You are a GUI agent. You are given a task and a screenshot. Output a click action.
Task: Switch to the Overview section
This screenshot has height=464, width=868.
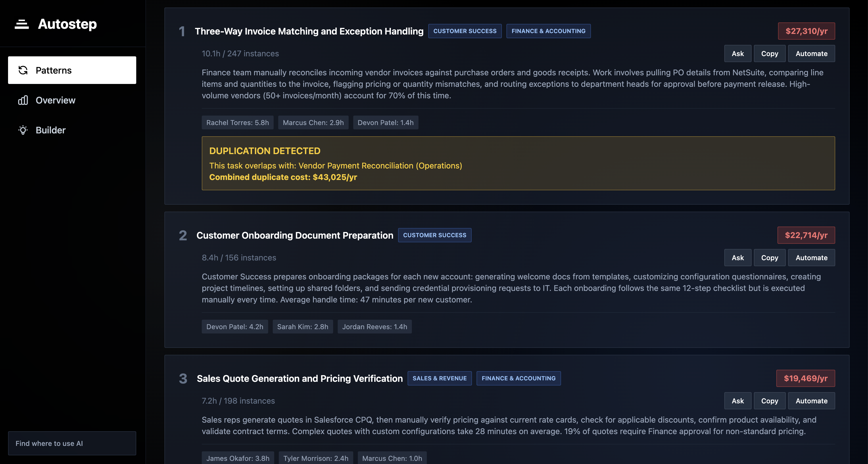[x=55, y=100]
